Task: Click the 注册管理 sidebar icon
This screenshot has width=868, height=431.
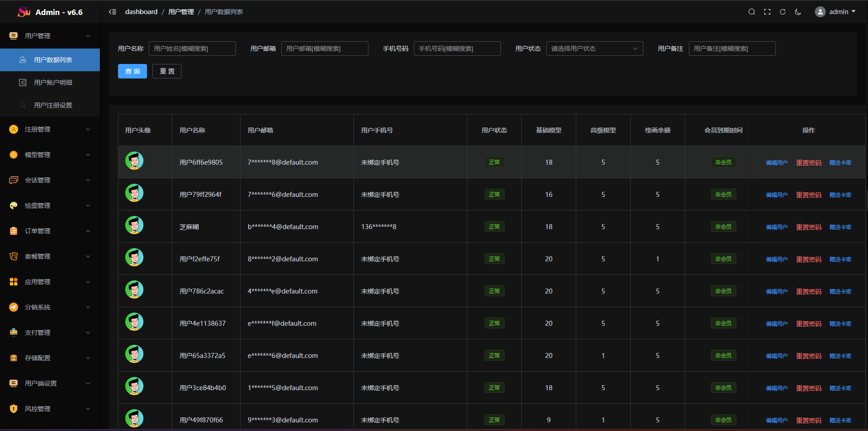Action: point(14,129)
